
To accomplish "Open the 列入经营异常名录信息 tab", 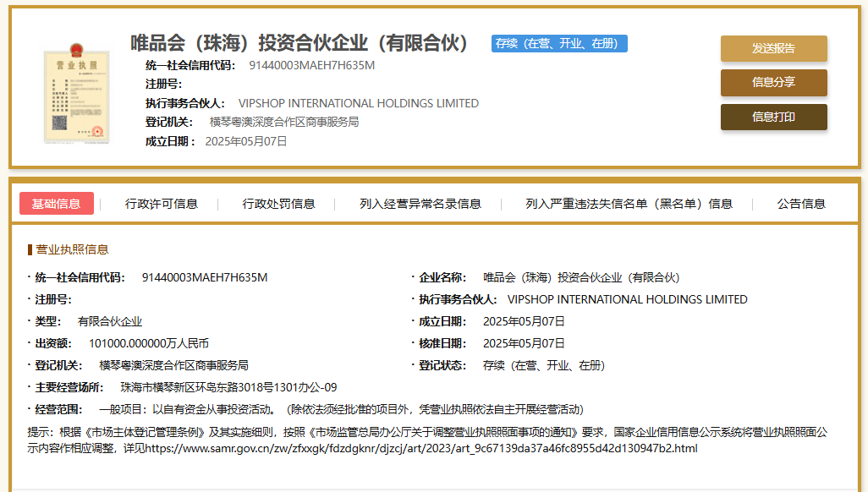I will 420,205.
